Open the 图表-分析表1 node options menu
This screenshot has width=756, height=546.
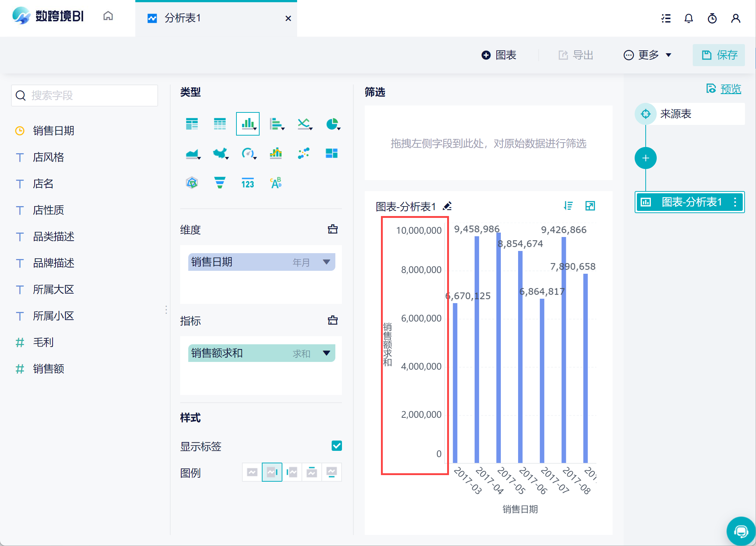point(735,202)
